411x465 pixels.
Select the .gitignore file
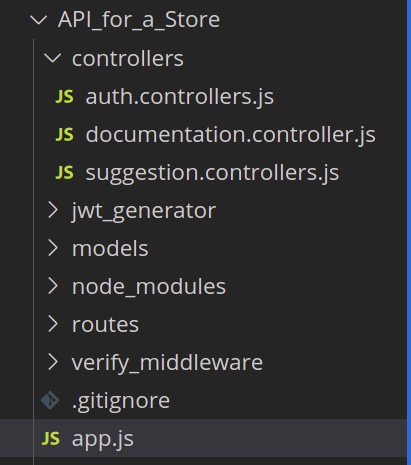click(121, 401)
